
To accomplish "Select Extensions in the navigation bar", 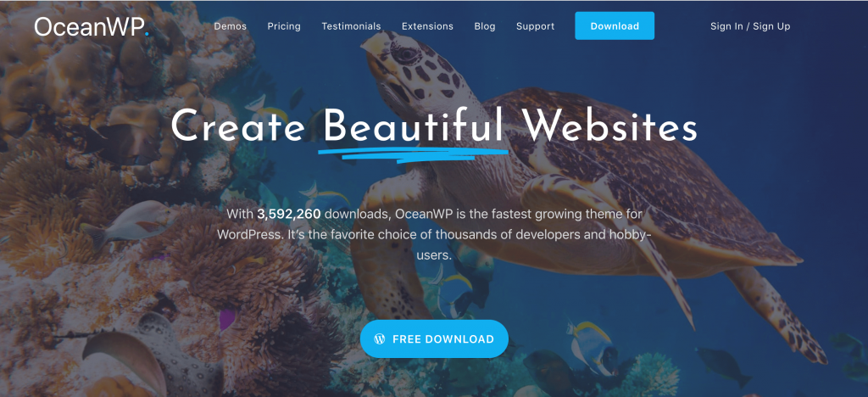I will click(x=427, y=26).
